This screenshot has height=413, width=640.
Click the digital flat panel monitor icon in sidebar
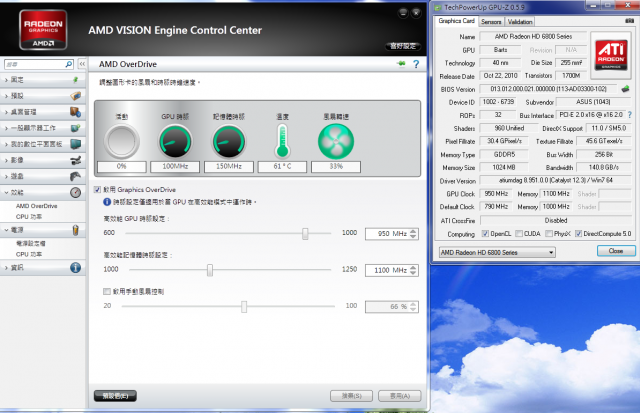pyautogui.click(x=76, y=144)
